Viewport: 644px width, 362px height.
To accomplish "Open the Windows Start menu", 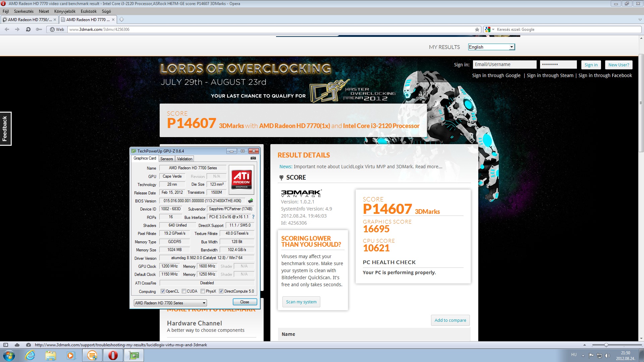I will [9, 355].
